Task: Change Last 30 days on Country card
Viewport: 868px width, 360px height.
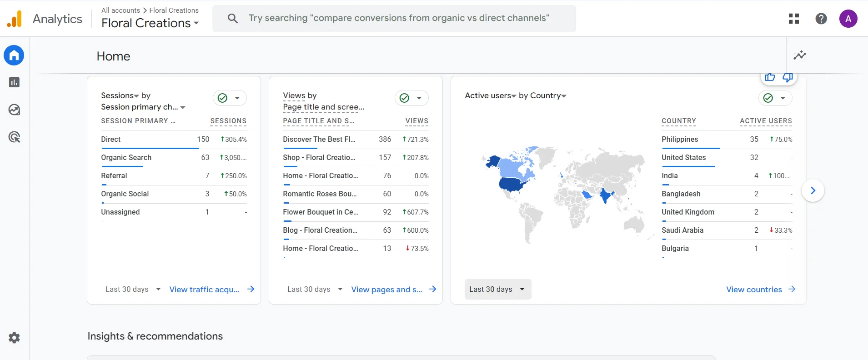Action: pyautogui.click(x=498, y=289)
